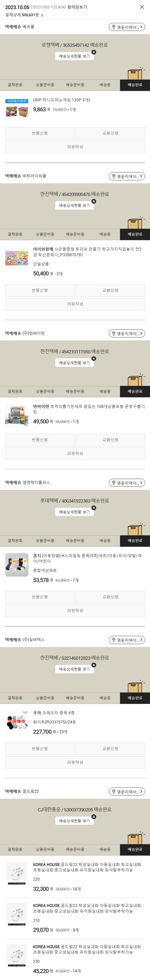Click delivery box icon in 텐바이텐 section
Viewport: 150px width, 980px height.
[135, 380]
